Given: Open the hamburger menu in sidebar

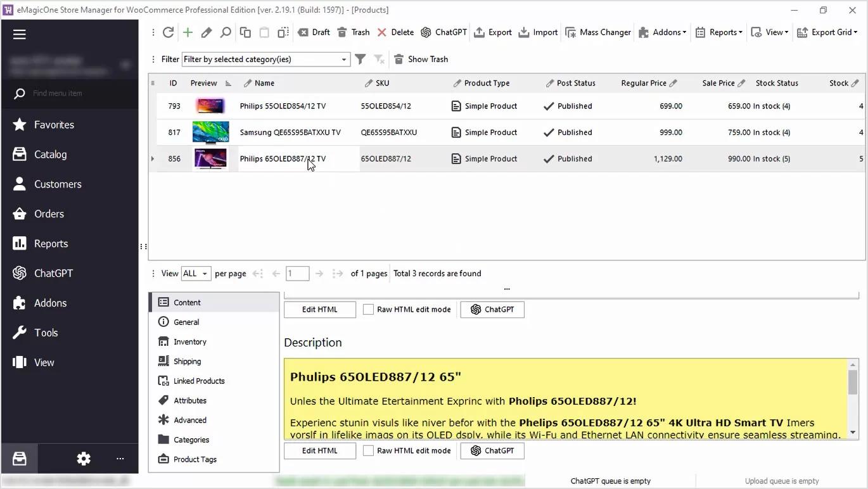Looking at the screenshot, I should 20,34.
